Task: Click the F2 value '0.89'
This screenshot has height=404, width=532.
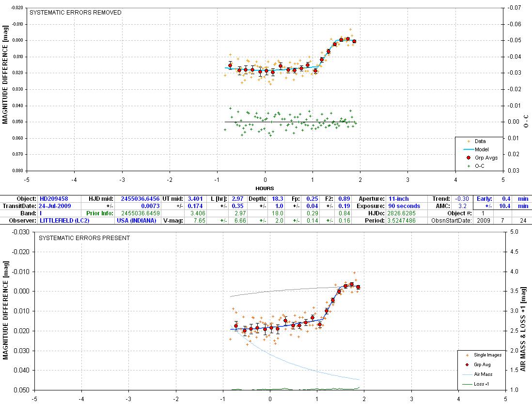Action: click(x=344, y=199)
